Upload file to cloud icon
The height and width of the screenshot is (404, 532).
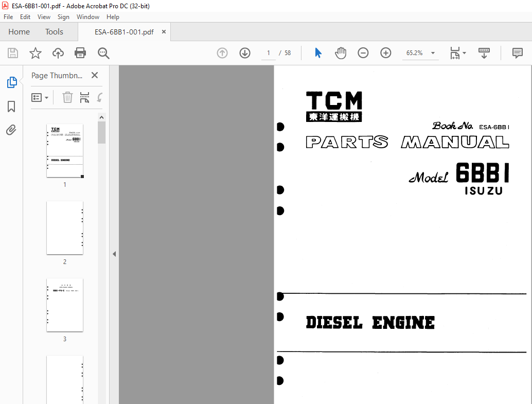pyautogui.click(x=58, y=53)
